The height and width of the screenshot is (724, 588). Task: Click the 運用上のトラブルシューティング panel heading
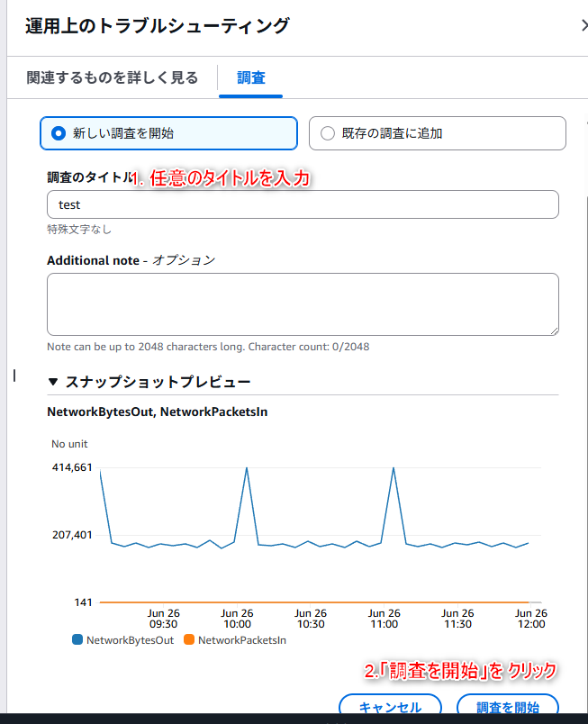click(x=158, y=26)
